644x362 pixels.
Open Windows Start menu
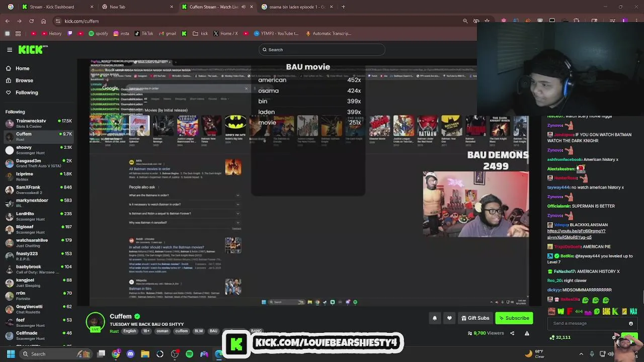tap(11, 354)
